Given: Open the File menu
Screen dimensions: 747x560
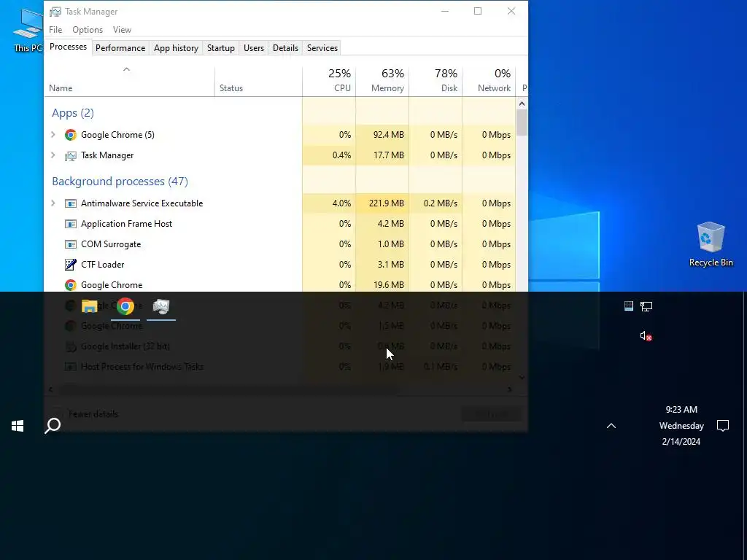Looking at the screenshot, I should [x=55, y=29].
